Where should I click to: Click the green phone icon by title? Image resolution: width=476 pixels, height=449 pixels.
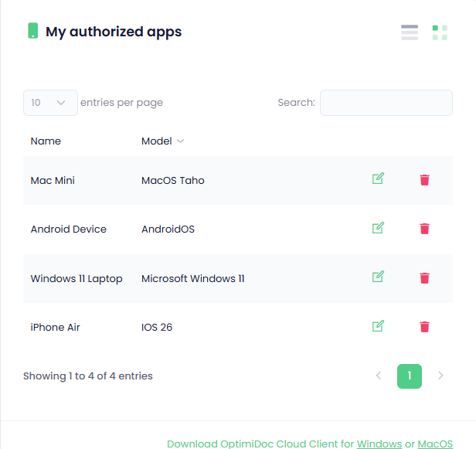[x=32, y=31]
